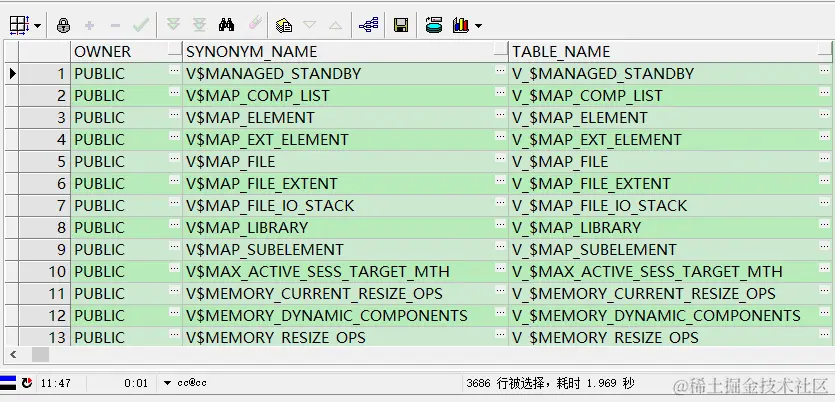The image size is (835, 402).
Task: Select the V$MAX_ACTIVE_SESS_TARGET_MTH cell
Action: point(345,272)
